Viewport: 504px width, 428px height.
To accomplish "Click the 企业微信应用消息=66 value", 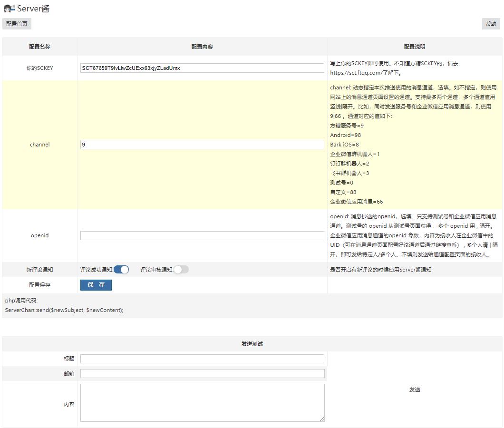I will point(357,202).
